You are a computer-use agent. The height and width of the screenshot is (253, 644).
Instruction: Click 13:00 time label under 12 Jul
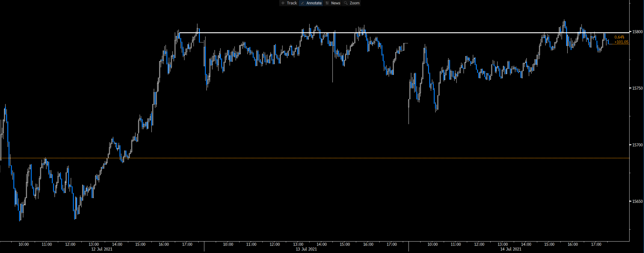tap(94, 244)
